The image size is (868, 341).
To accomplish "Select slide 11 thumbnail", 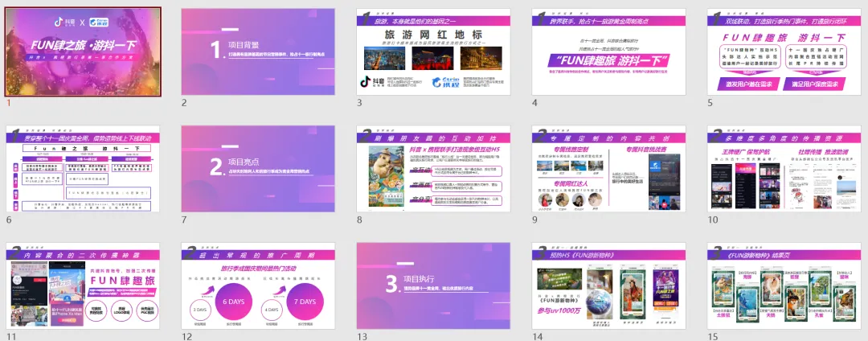I will (x=83, y=286).
